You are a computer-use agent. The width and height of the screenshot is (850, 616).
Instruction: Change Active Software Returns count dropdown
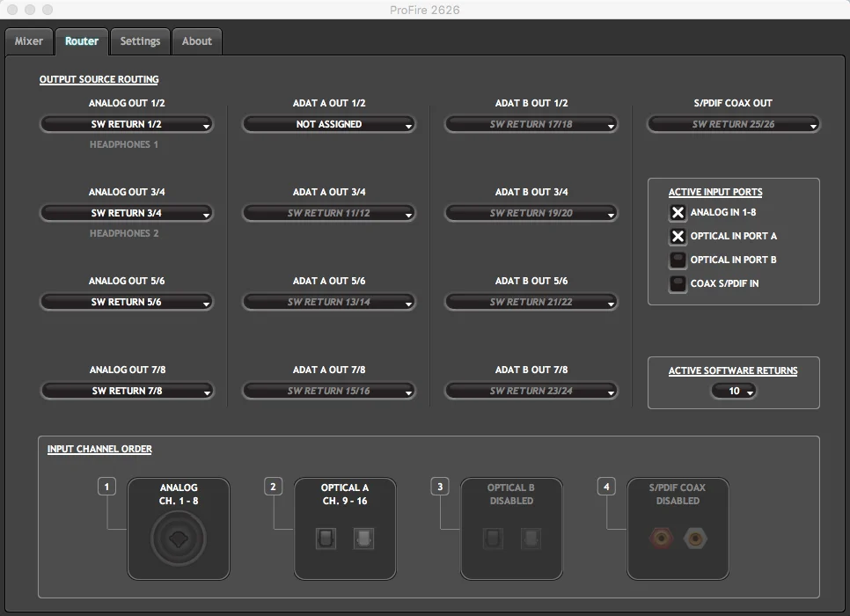click(x=734, y=391)
